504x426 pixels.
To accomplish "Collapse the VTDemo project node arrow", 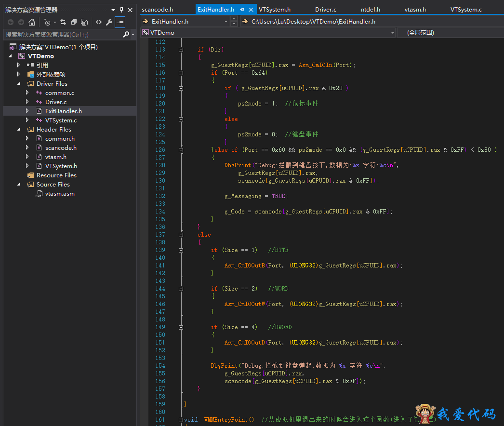I will click(x=11, y=56).
